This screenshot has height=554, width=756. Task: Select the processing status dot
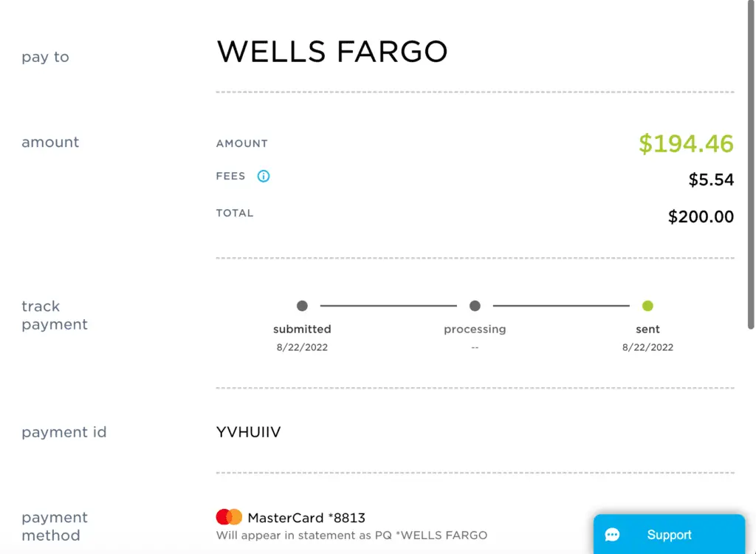[475, 306]
